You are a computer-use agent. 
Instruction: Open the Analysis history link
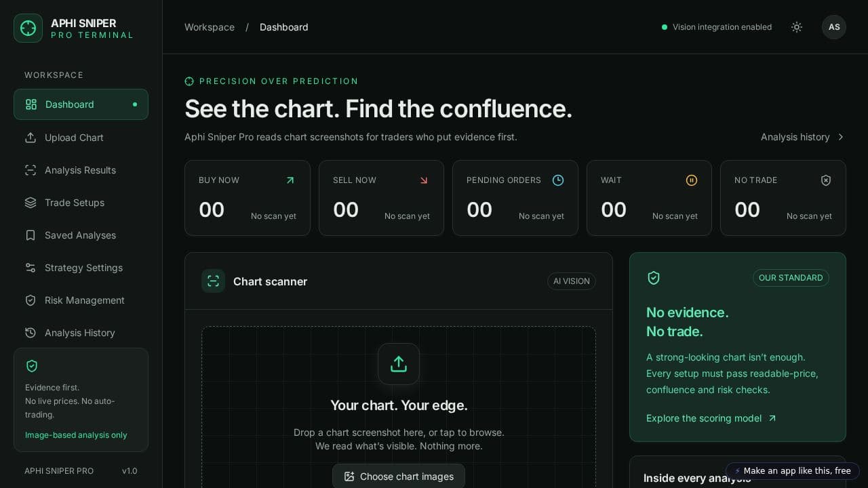pos(803,137)
